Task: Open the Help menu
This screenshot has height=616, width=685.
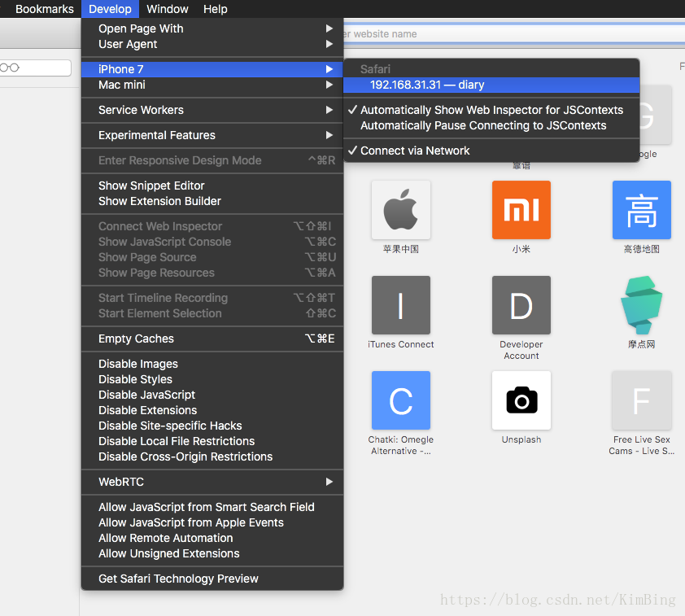Action: 216,9
